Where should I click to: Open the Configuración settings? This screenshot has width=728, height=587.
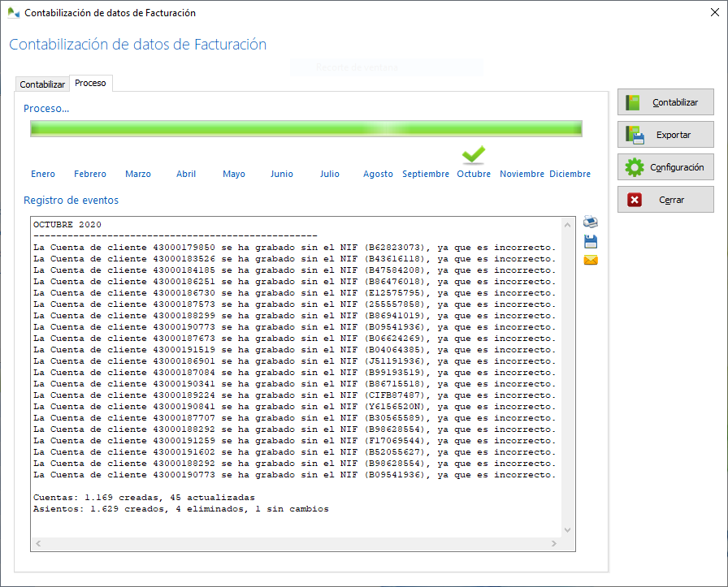(x=665, y=166)
